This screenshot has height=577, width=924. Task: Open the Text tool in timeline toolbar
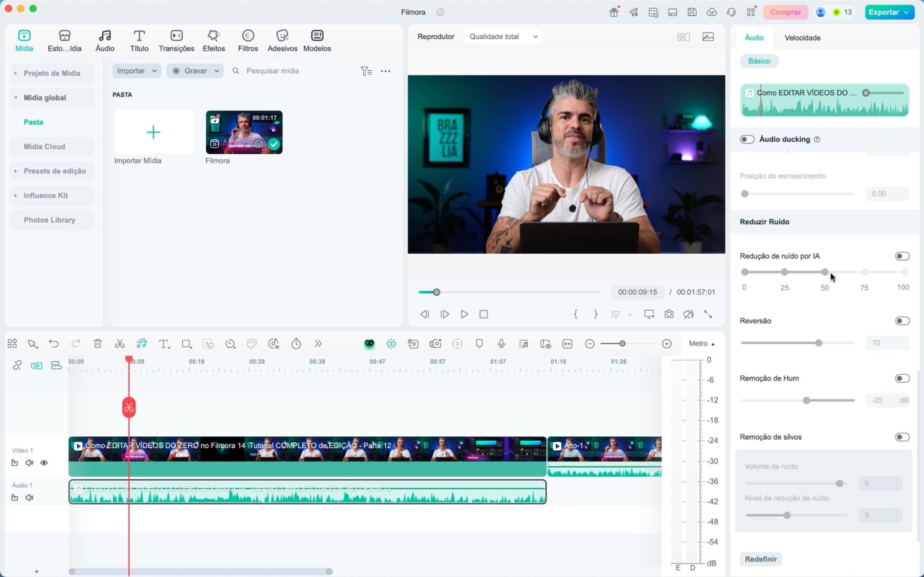tap(164, 344)
